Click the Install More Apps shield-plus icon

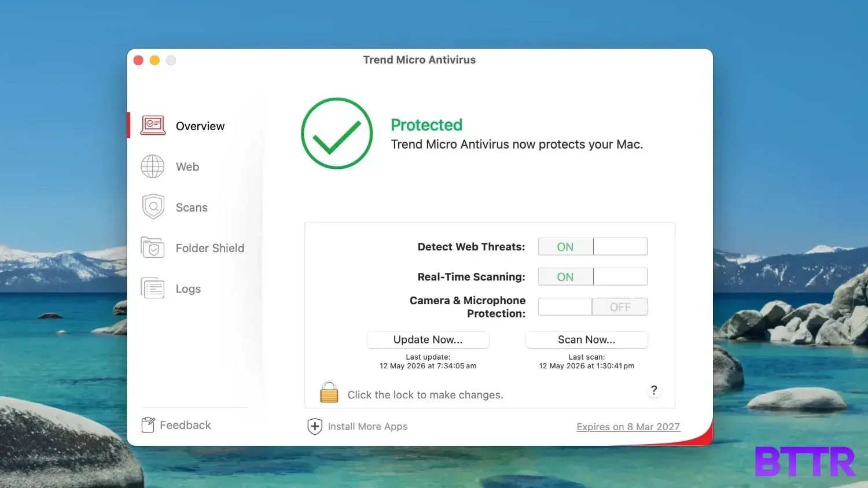pos(315,427)
